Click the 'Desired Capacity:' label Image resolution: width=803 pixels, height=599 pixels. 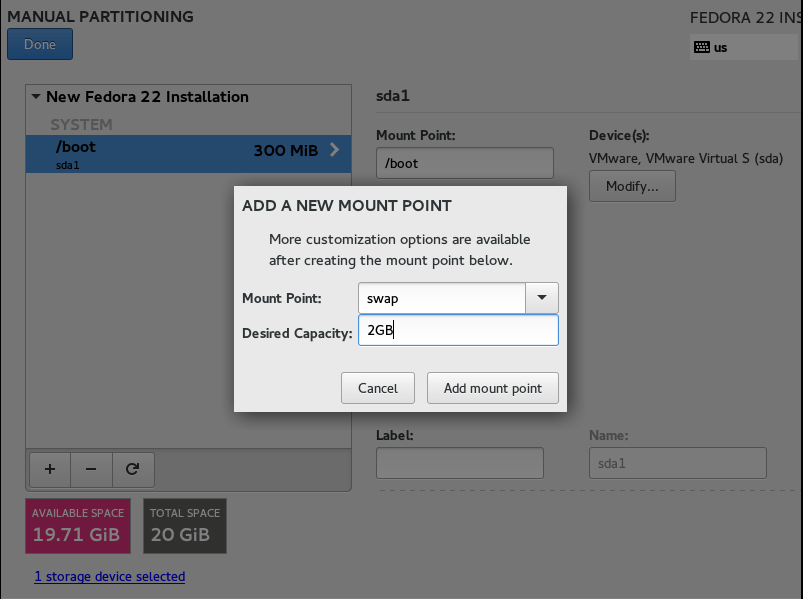(297, 333)
